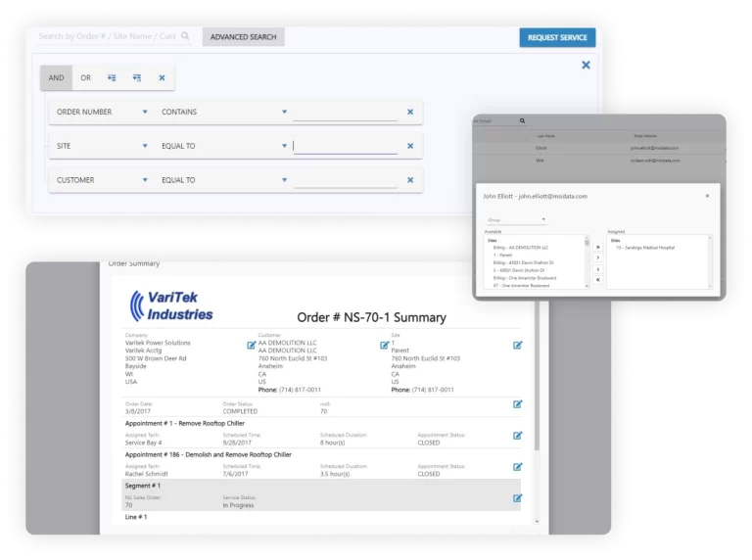
Task: Open the SITE field dropdown
Action: click(x=145, y=146)
